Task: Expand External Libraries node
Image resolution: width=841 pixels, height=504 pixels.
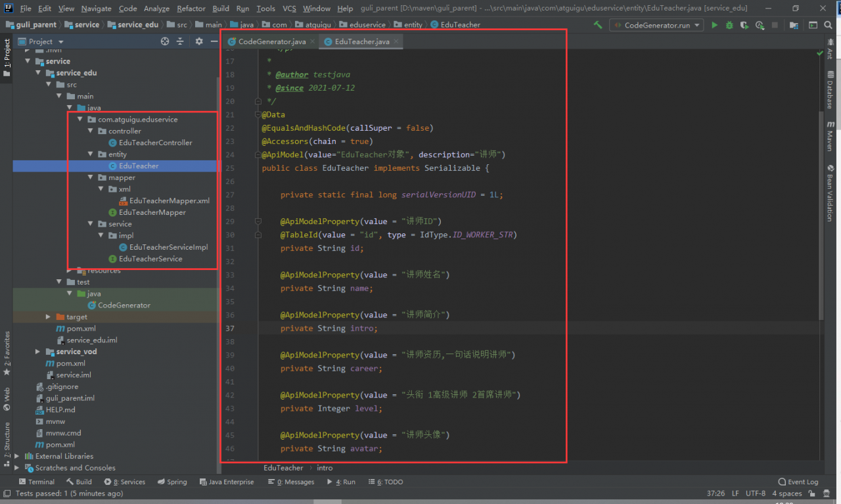Action: (17, 456)
